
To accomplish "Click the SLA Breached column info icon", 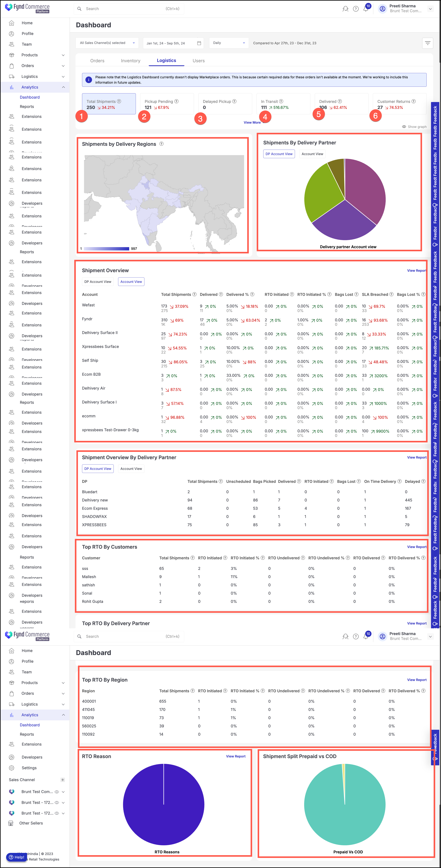I will [391, 294].
